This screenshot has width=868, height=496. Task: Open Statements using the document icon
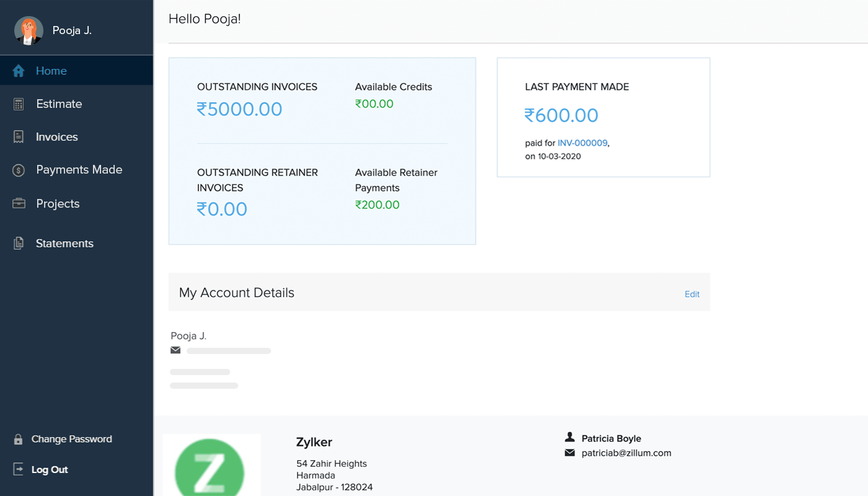[x=18, y=243]
